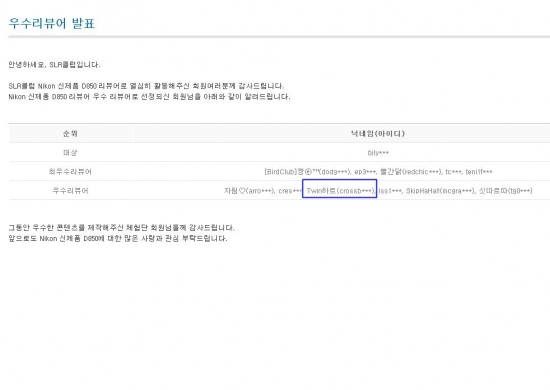Screen dimensions: 550x390
Task: Click the grand prize winner bily*** entry
Action: pyautogui.click(x=378, y=153)
